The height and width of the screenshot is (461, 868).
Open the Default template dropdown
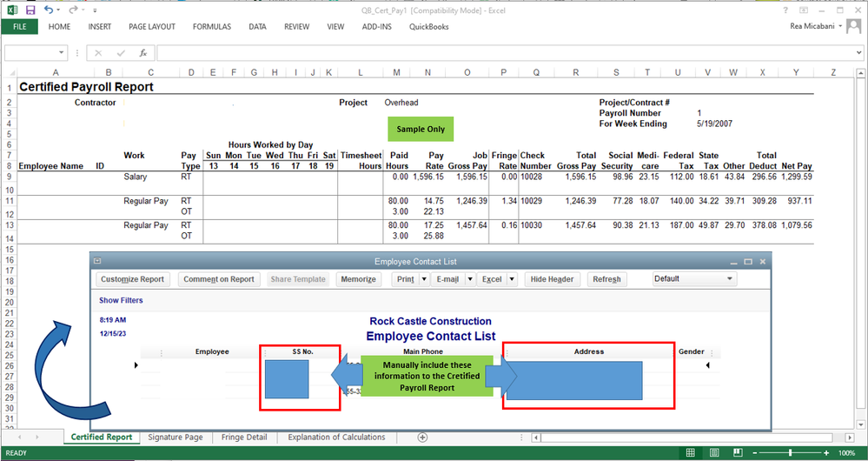pos(695,278)
